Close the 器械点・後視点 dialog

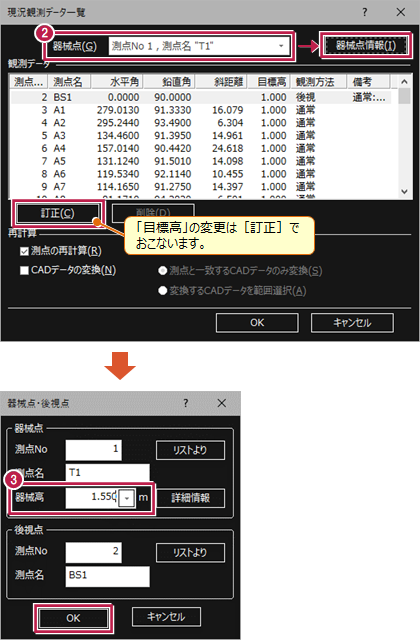point(222,403)
